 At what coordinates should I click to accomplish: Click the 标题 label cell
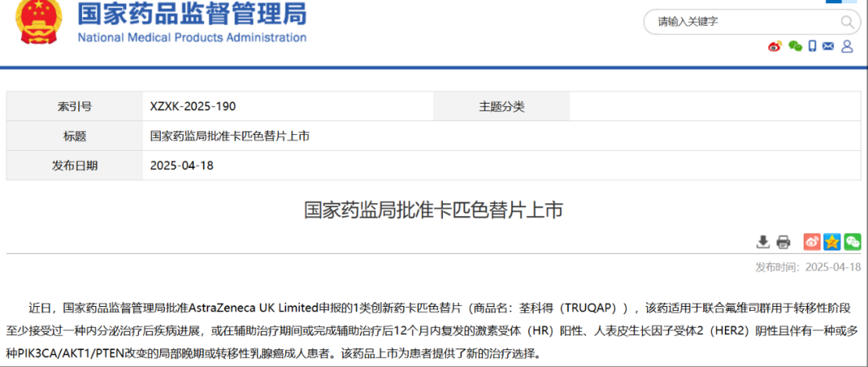point(75,136)
